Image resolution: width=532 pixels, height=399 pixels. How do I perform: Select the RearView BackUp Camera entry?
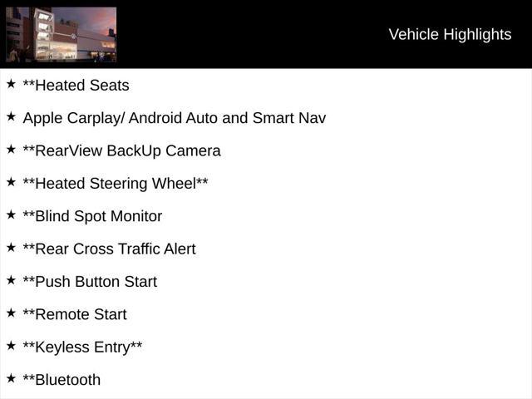pos(122,151)
